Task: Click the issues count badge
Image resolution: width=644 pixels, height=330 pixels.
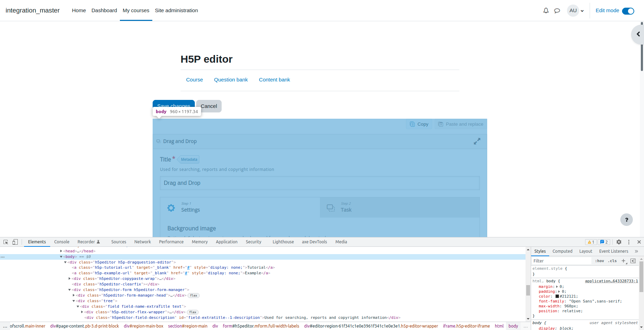Action: coord(604,242)
